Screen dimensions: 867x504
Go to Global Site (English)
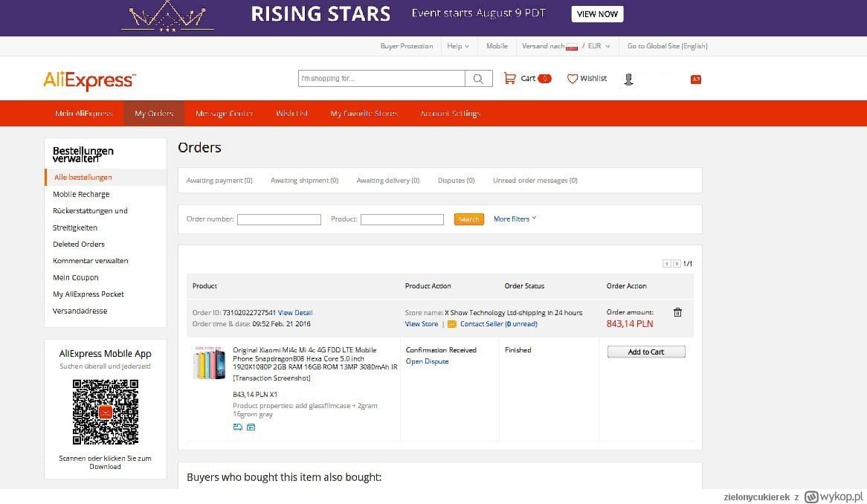pos(668,46)
